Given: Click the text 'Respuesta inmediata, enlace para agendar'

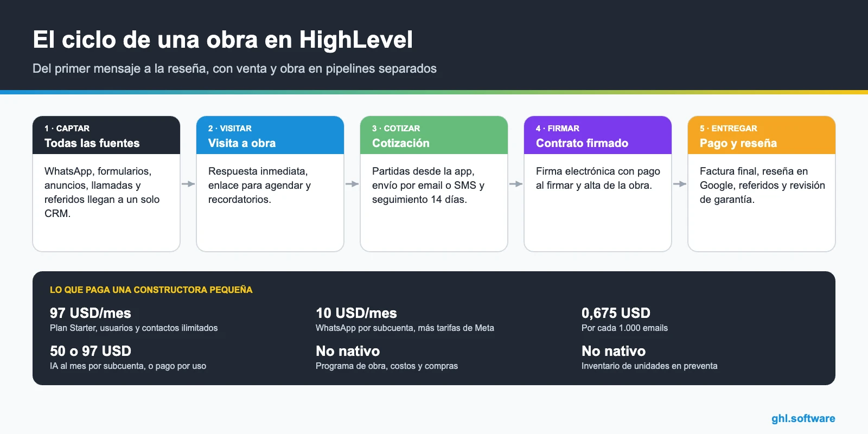Looking at the screenshot, I should [259, 185].
